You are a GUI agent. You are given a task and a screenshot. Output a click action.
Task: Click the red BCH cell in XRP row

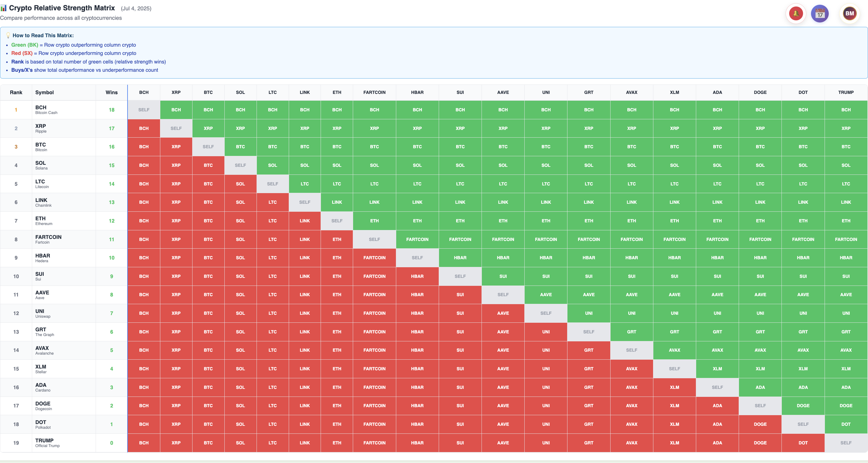(x=143, y=128)
